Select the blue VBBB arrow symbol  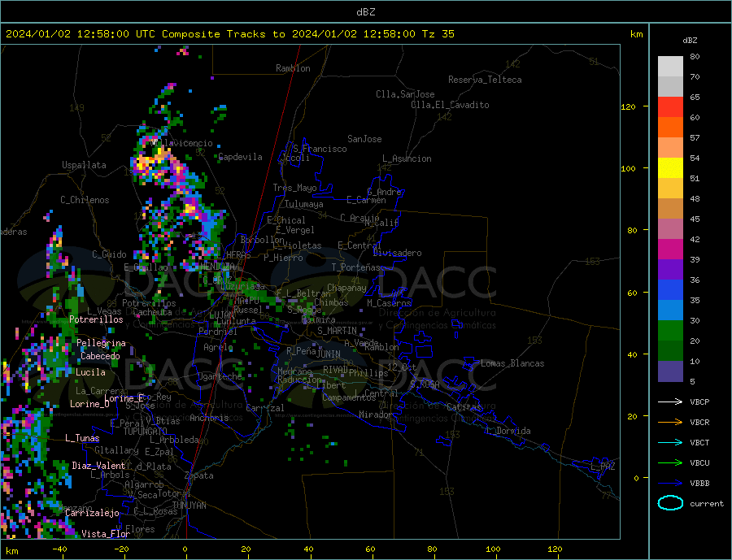point(670,483)
